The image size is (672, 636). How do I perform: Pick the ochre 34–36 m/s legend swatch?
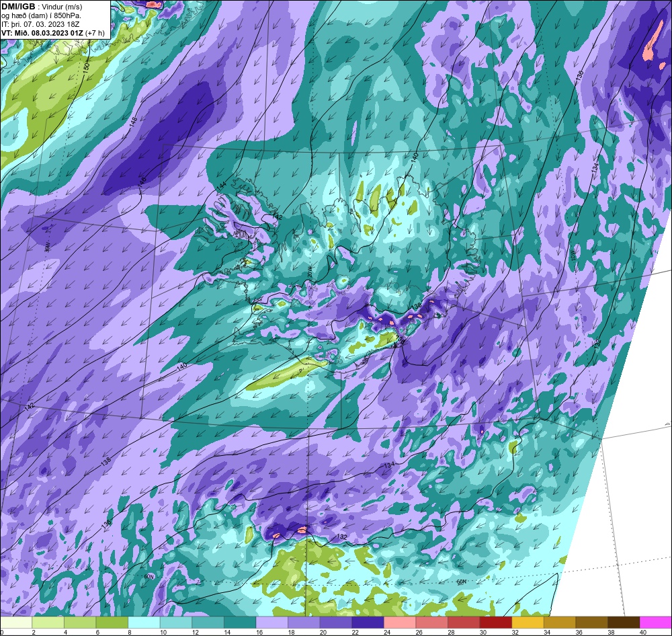click(x=560, y=623)
